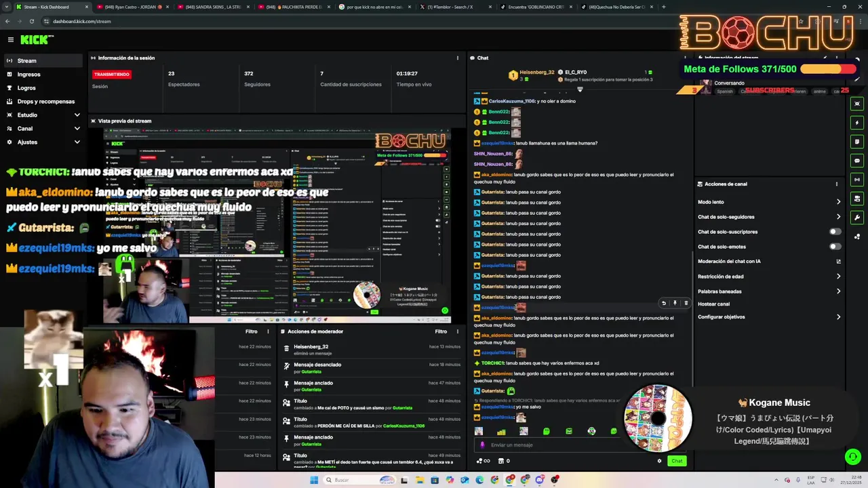Image resolution: width=868 pixels, height=488 pixels.
Task: Switch to the Ryan Castro JORDAN browser tab
Action: 132,7
